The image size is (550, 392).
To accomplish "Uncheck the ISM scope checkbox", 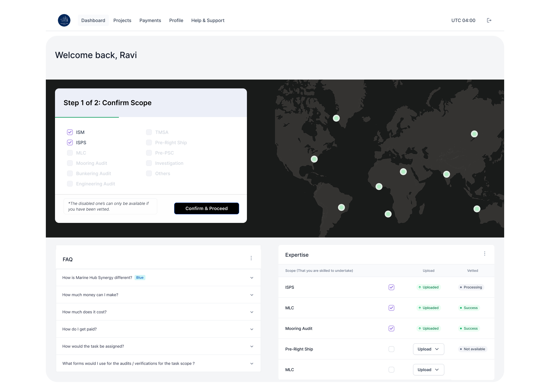I will point(70,132).
